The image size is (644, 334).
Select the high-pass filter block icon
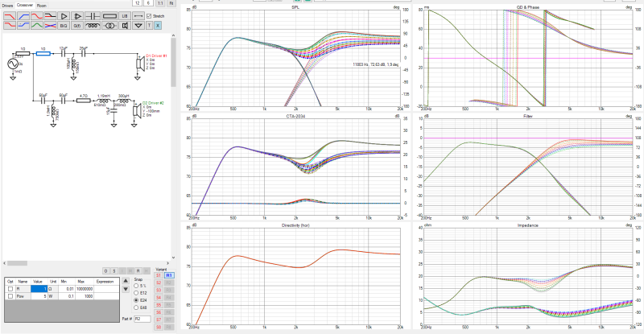pyautogui.click(x=23, y=16)
